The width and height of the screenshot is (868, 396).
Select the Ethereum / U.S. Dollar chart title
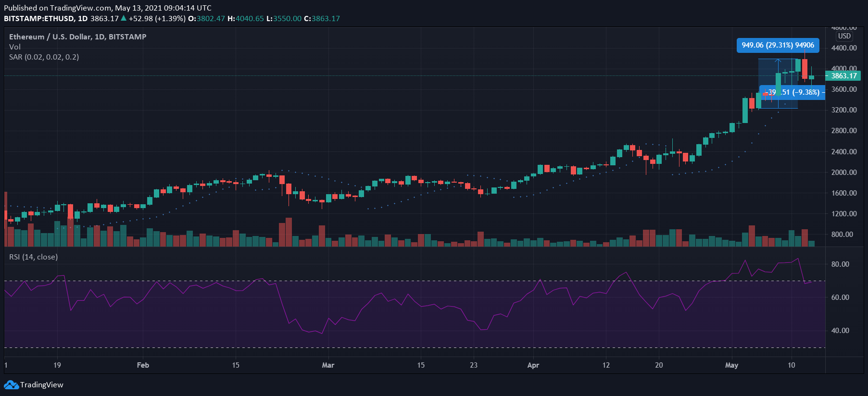(78, 37)
